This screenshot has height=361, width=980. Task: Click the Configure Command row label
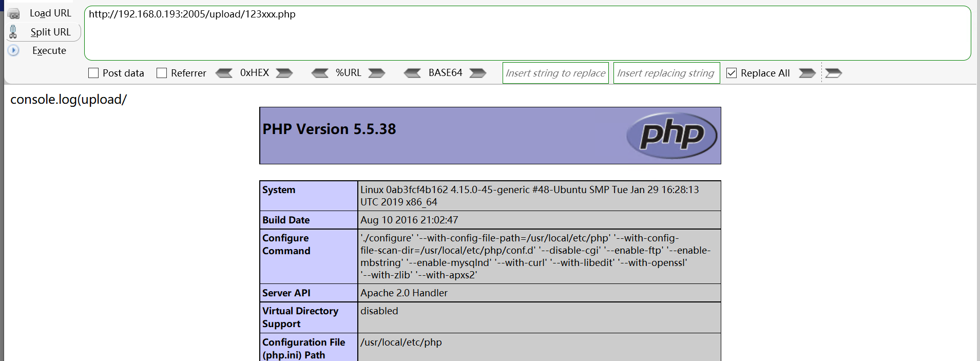(x=286, y=244)
